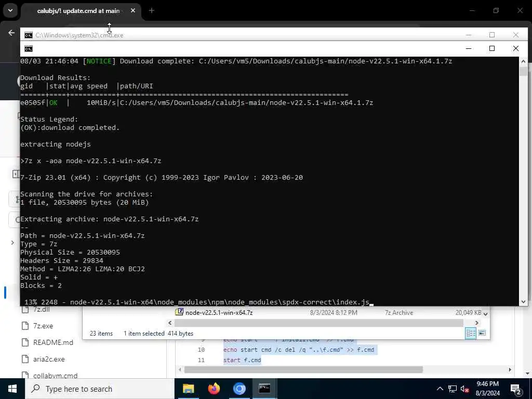Image resolution: width=532 pixels, height=399 pixels.
Task: Open system menu icon of front console window
Action: (x=29, y=49)
